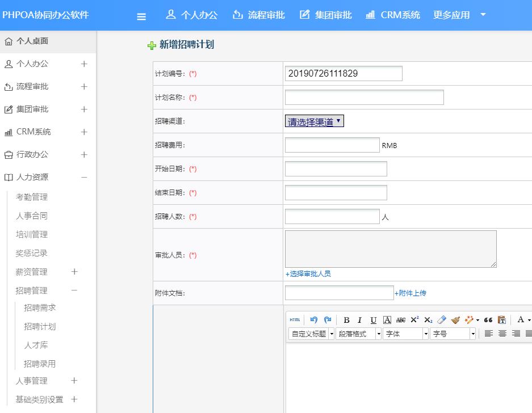Click the 选择审批人员 link
Image resolution: width=532 pixels, height=413 pixels.
pos(310,273)
